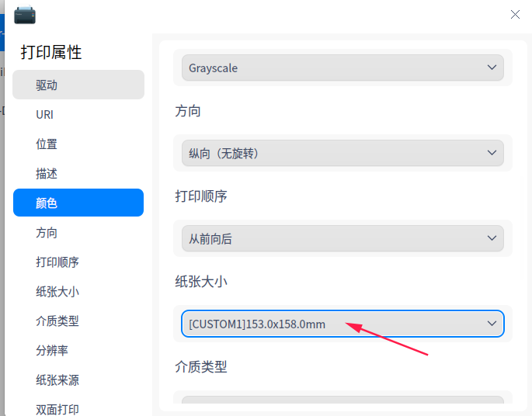532x416 pixels.
Task: Choose 打印顺序 in the sidebar list
Action: (x=78, y=262)
